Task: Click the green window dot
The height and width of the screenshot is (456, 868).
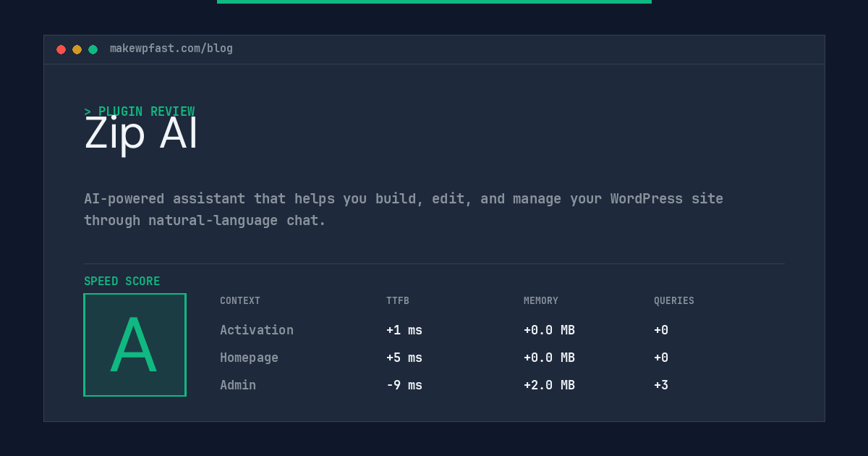Action: coord(93,49)
